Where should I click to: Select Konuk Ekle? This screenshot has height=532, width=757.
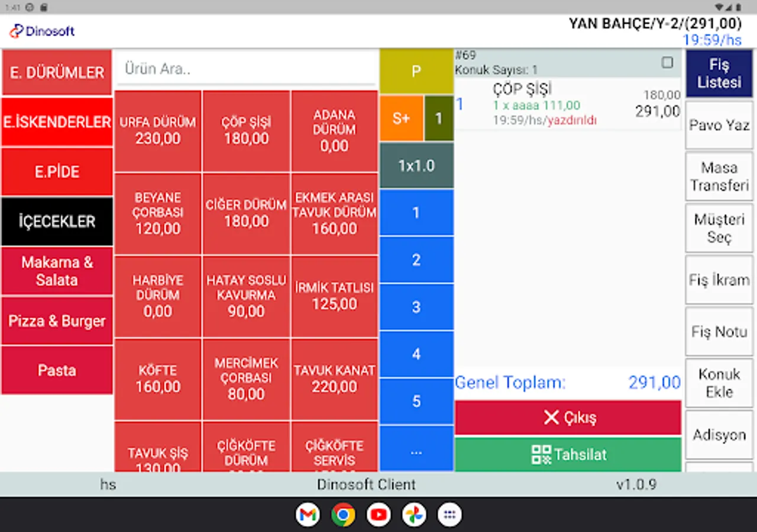(719, 382)
